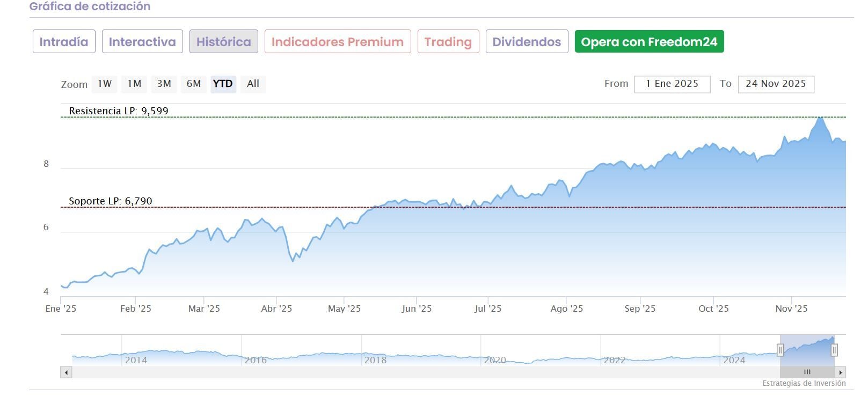Click the right range handle in navigator
The height and width of the screenshot is (396, 868).
[x=834, y=350]
